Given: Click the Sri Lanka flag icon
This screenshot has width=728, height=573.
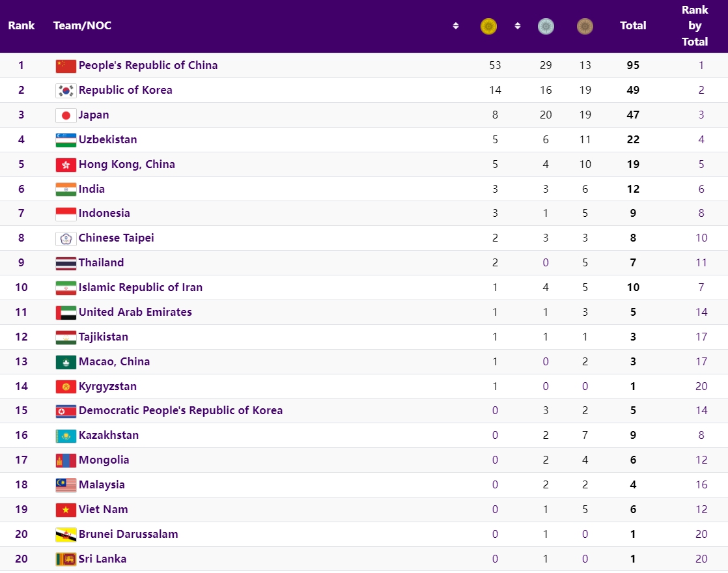Looking at the screenshot, I should tap(66, 559).
